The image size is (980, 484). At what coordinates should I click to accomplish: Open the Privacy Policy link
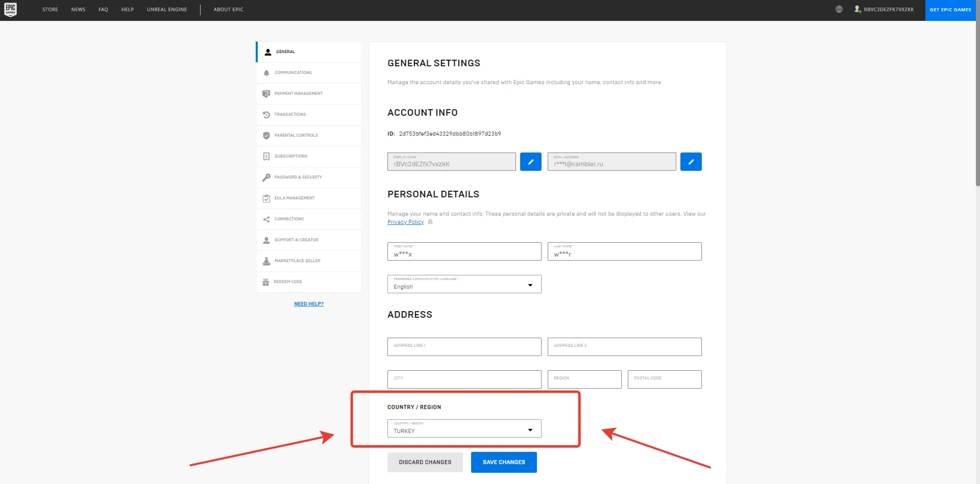click(x=405, y=222)
